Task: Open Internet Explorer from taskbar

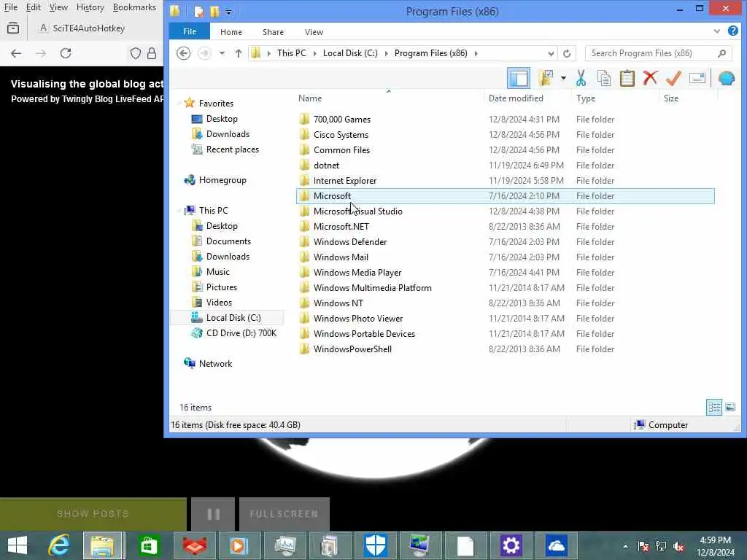Action: pos(59,545)
